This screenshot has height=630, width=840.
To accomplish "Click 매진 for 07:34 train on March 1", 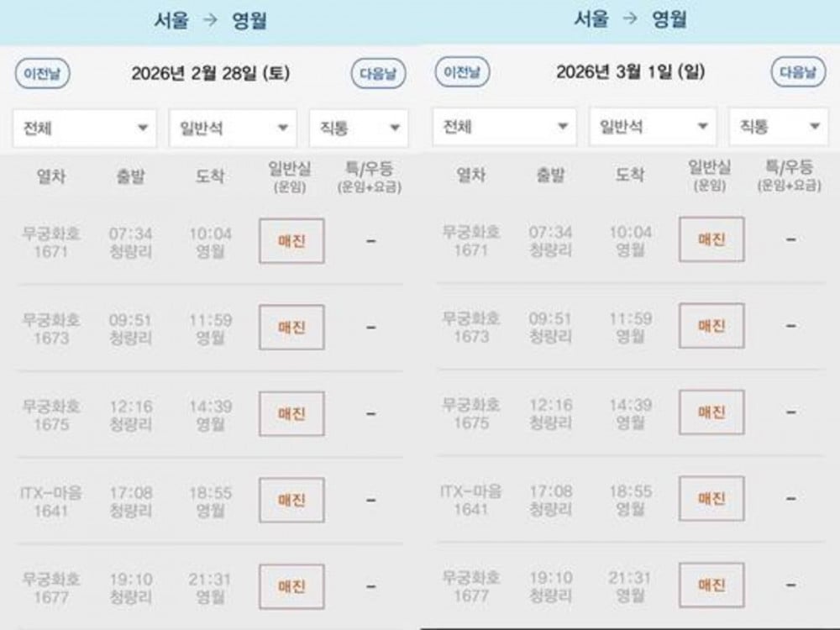I will click(711, 239).
